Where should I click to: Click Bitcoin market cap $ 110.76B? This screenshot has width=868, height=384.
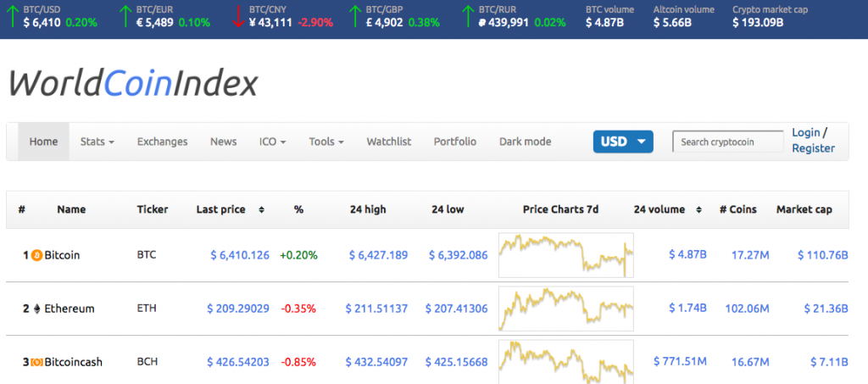tap(823, 256)
